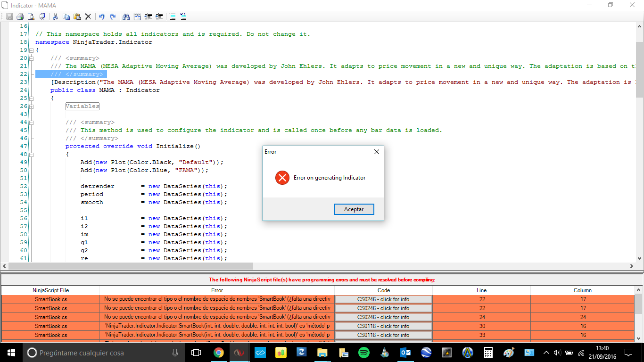The image size is (644, 362).
Task: Comment the selected lines via toolbar
Action: pyautogui.click(x=173, y=16)
